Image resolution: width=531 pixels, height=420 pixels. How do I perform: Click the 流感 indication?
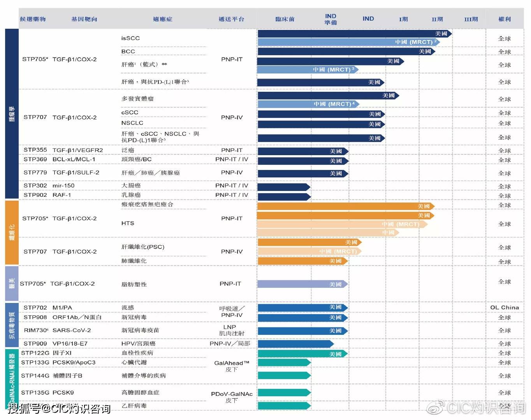pos(128,308)
